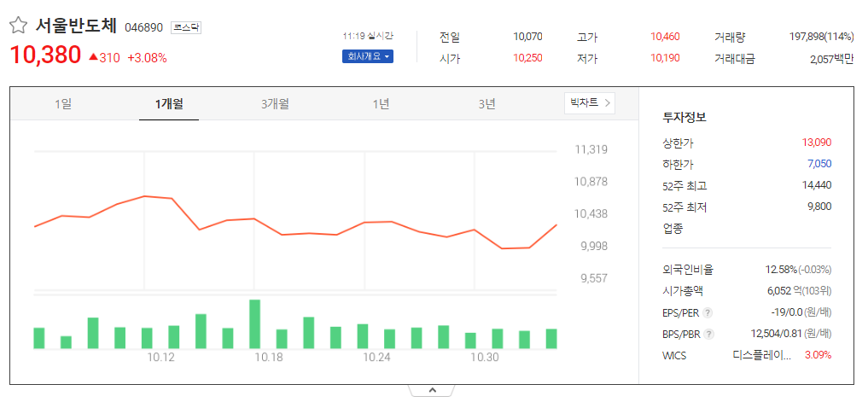The height and width of the screenshot is (402, 868).
Task: Click the 거래대금 value 2,057백만
Action: [x=831, y=59]
